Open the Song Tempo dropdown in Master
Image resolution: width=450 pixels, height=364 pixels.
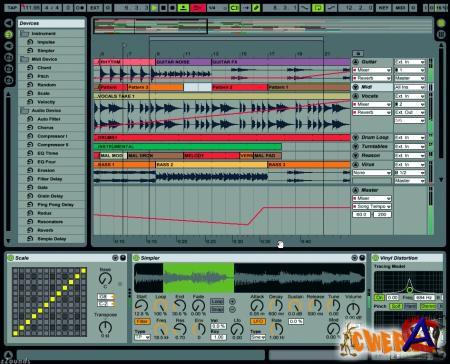click(x=372, y=207)
